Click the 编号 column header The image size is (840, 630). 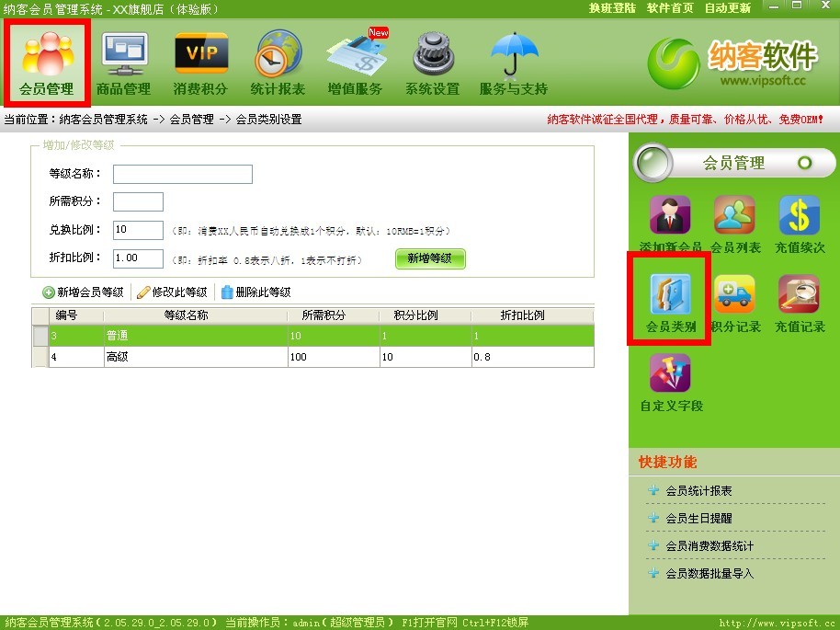(76, 315)
